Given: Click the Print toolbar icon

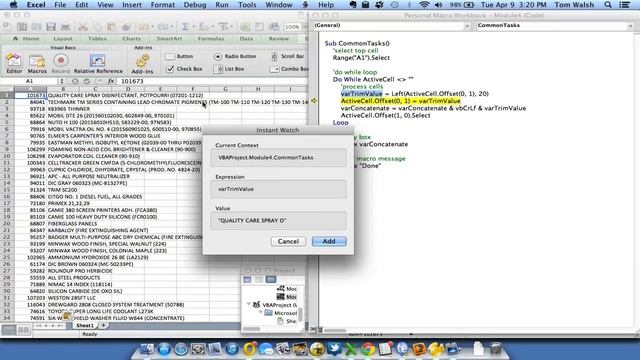Looking at the screenshot, I should (65, 27).
